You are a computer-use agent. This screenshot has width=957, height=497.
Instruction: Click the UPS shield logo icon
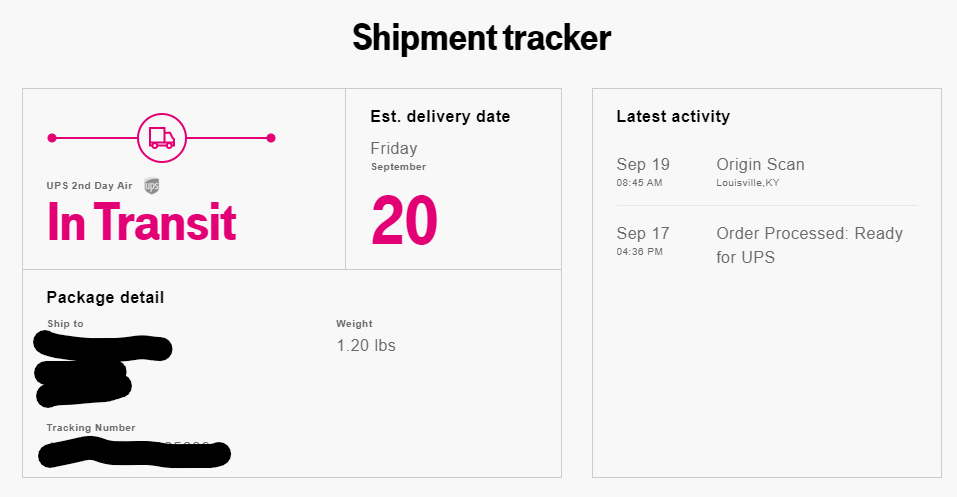pos(152,186)
